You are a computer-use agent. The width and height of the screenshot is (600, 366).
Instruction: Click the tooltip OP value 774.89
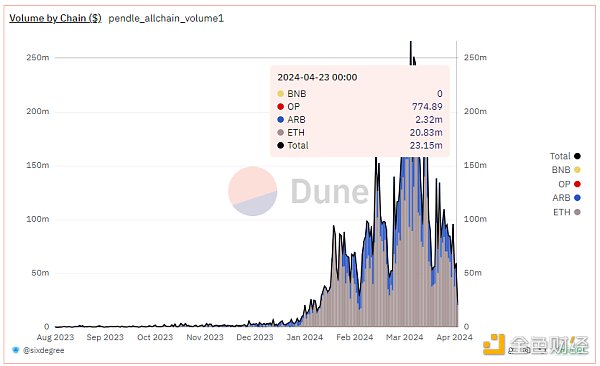[427, 107]
